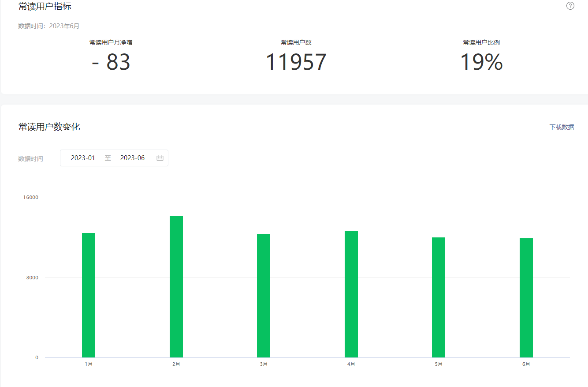Image resolution: width=588 pixels, height=387 pixels.
Task: Click the 常读用户数变化 chart title
Action: [49, 127]
